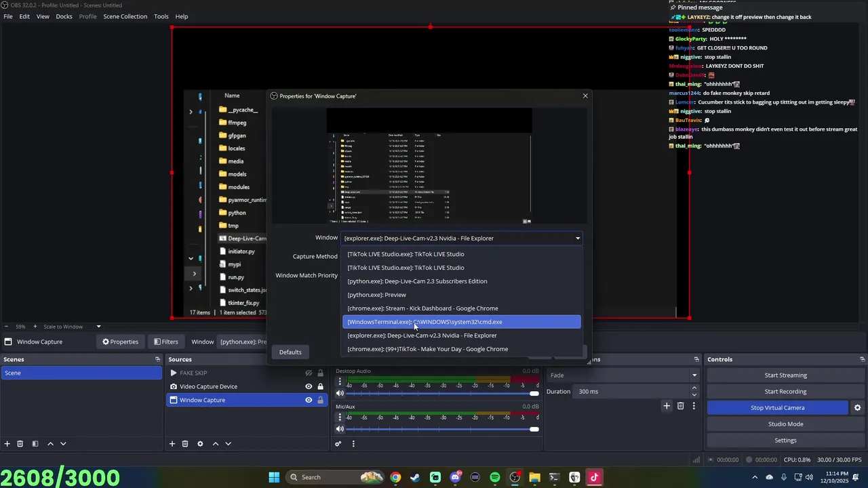Add a new source with plus icon

coord(172,444)
